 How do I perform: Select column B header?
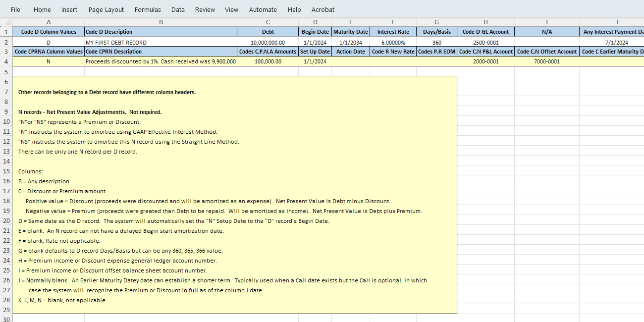tap(161, 22)
